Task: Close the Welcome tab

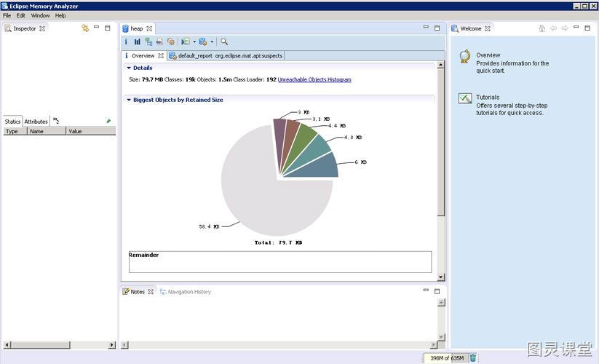Action: (x=488, y=28)
